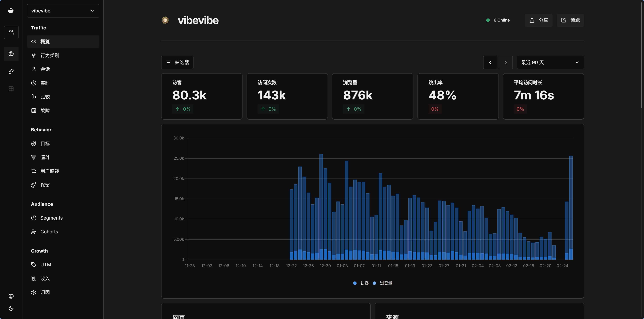Click the Umami logo icon
Image resolution: width=644 pixels, height=319 pixels.
coord(11,11)
